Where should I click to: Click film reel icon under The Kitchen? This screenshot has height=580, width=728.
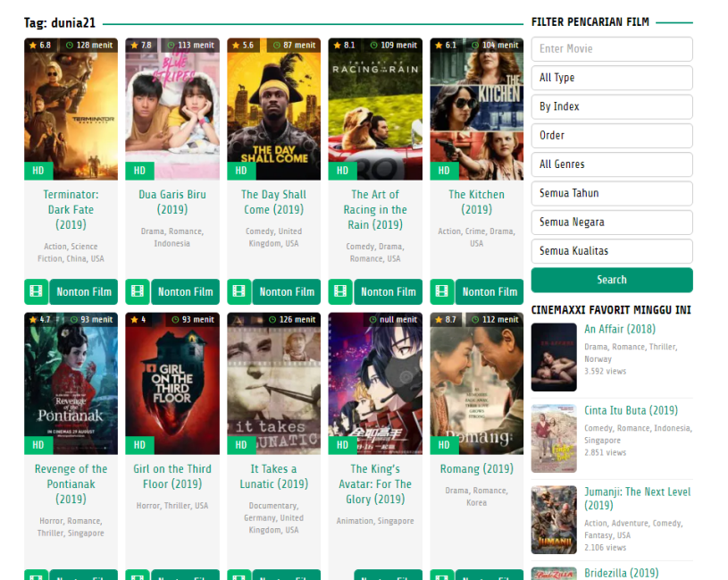pyautogui.click(x=442, y=291)
